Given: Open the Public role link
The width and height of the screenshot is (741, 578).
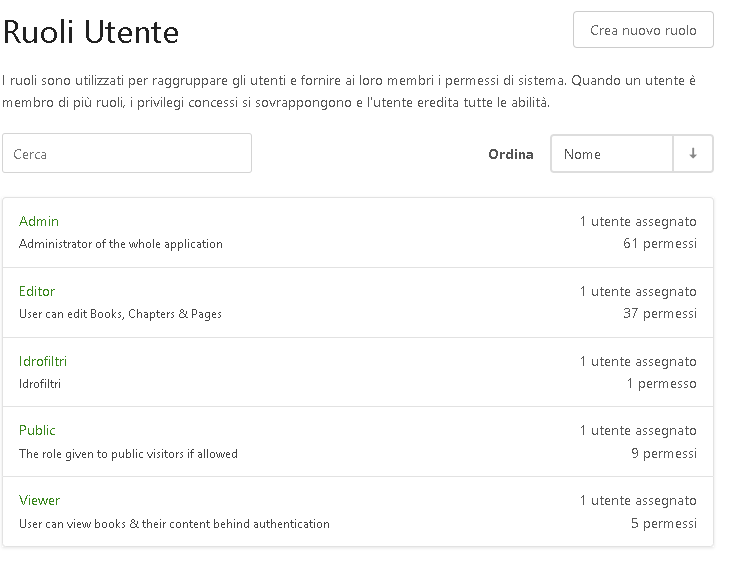Looking at the screenshot, I should (37, 430).
